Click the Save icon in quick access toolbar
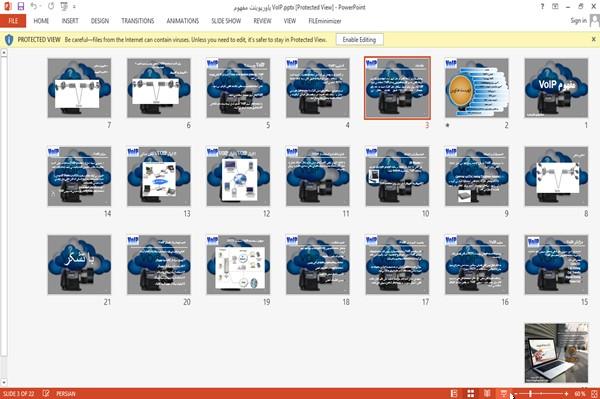 pyautogui.click(x=21, y=6)
